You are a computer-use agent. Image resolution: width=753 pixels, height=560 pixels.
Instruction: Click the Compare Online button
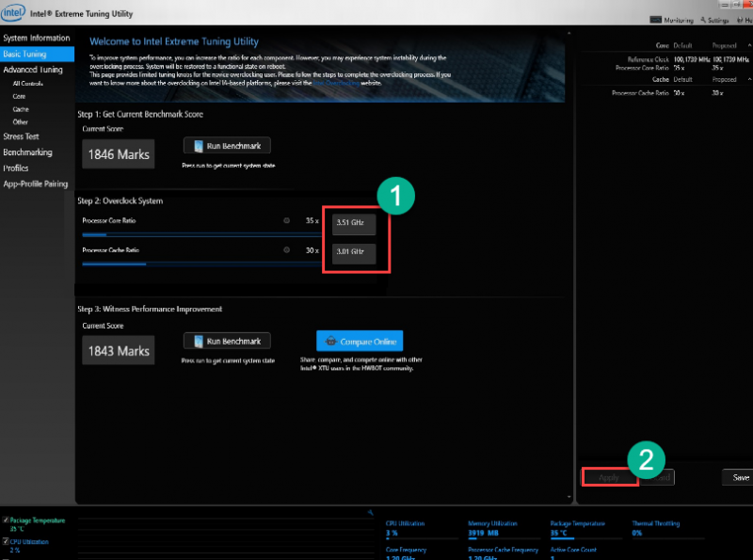(x=360, y=342)
